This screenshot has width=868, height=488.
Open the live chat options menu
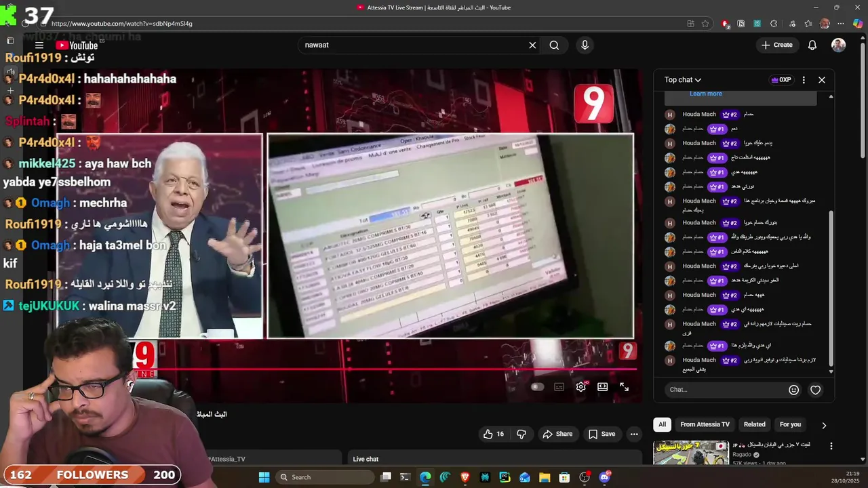coord(804,80)
